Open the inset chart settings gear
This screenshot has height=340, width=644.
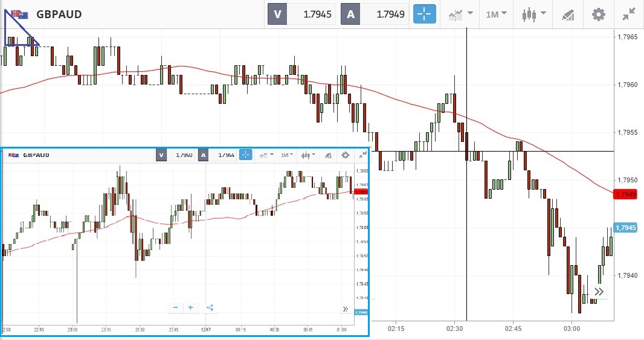(x=345, y=155)
